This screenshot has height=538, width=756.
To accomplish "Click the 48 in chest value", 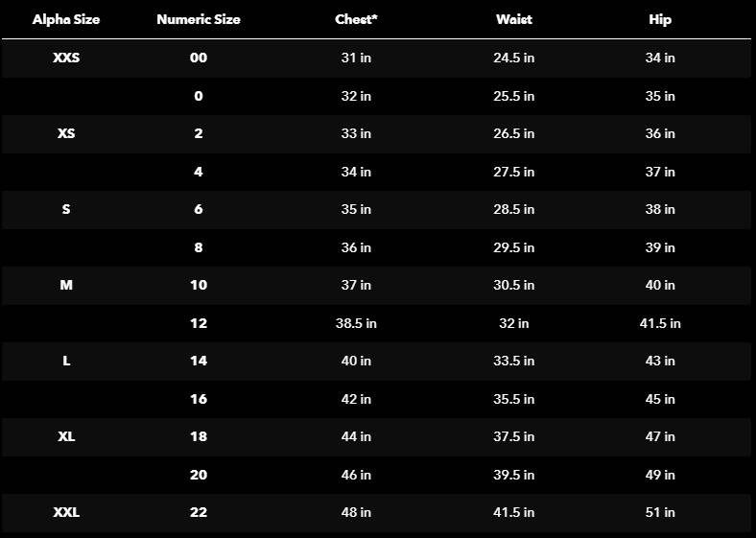I will [x=356, y=512].
